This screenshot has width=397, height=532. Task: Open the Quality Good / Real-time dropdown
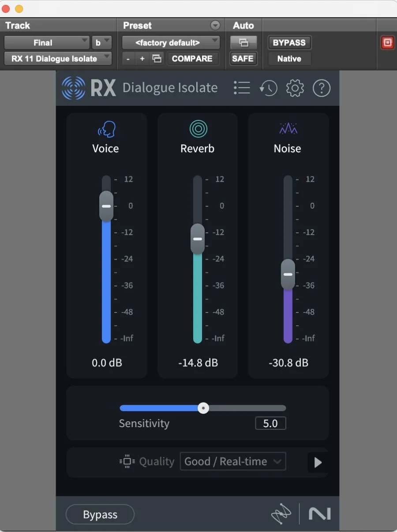(x=233, y=461)
